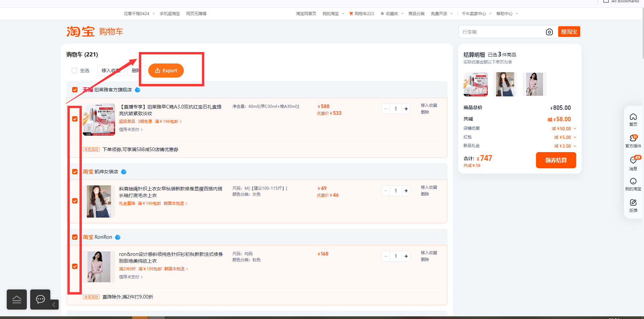The width and height of the screenshot is (644, 319).
Task: Increase quantity of the 珀莱雅 gift set
Action: coord(406,109)
